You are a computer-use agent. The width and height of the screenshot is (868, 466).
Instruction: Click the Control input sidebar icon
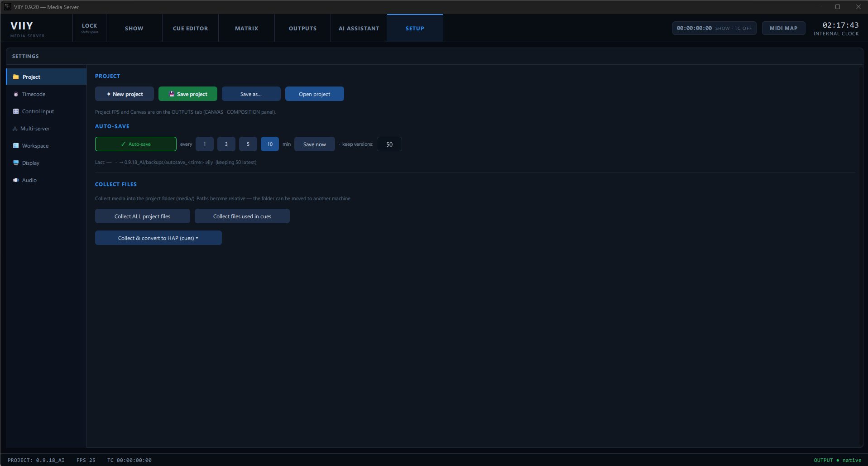[16, 111]
